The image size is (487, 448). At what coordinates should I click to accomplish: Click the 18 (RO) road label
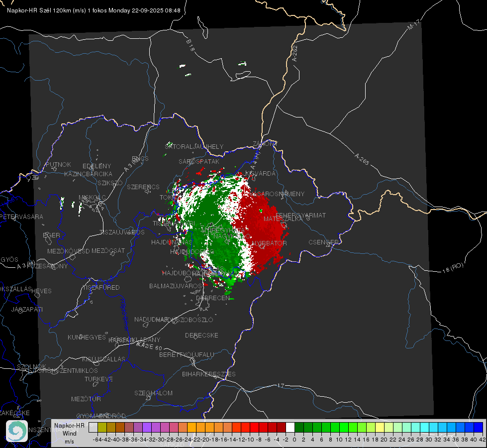pos(453,268)
